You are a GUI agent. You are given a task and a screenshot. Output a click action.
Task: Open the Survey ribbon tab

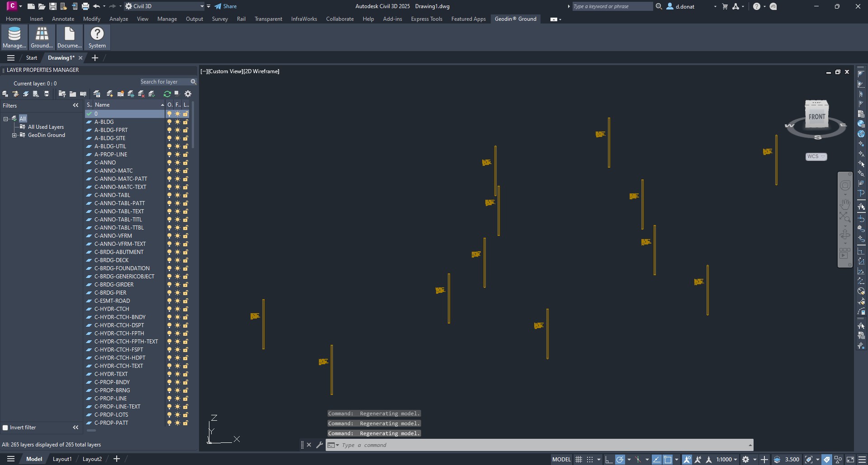219,19
